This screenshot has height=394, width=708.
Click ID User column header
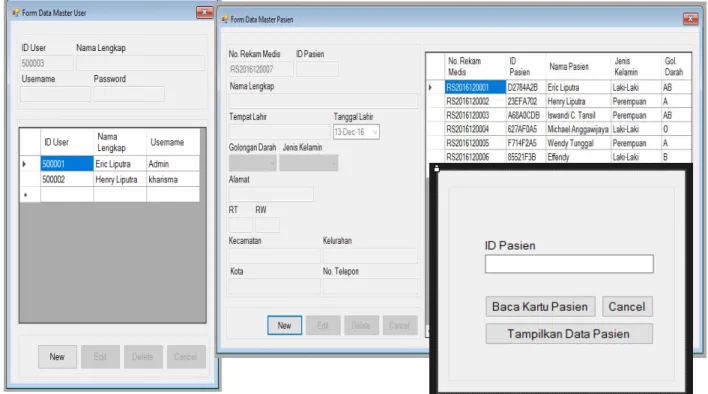tap(67, 142)
